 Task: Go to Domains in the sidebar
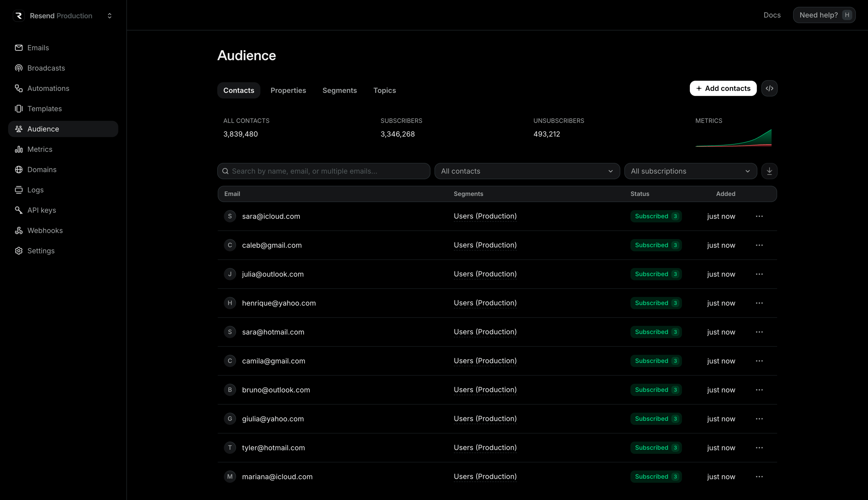coord(63,169)
